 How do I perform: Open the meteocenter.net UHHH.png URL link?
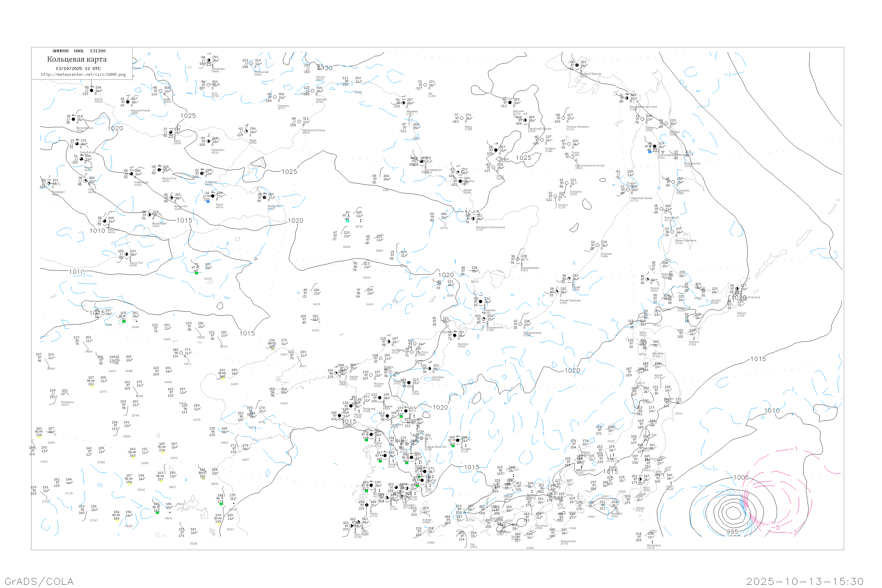[x=83, y=75]
